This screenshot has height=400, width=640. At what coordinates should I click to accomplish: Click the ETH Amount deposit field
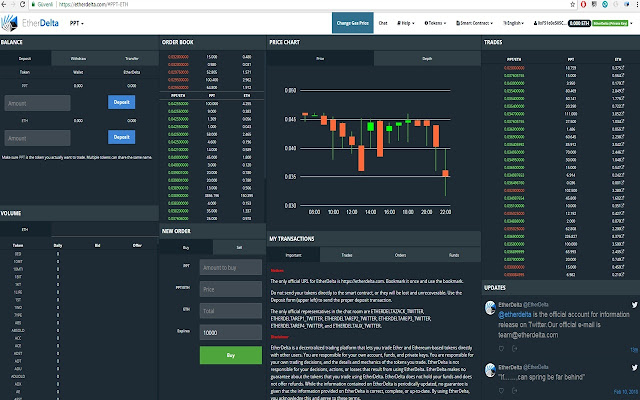38,138
